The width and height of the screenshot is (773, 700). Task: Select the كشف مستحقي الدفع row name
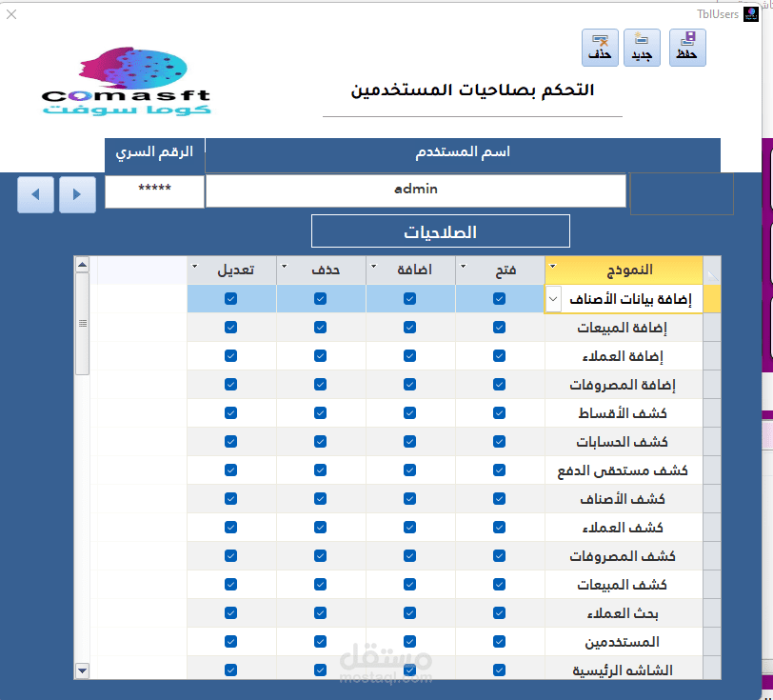click(x=623, y=470)
